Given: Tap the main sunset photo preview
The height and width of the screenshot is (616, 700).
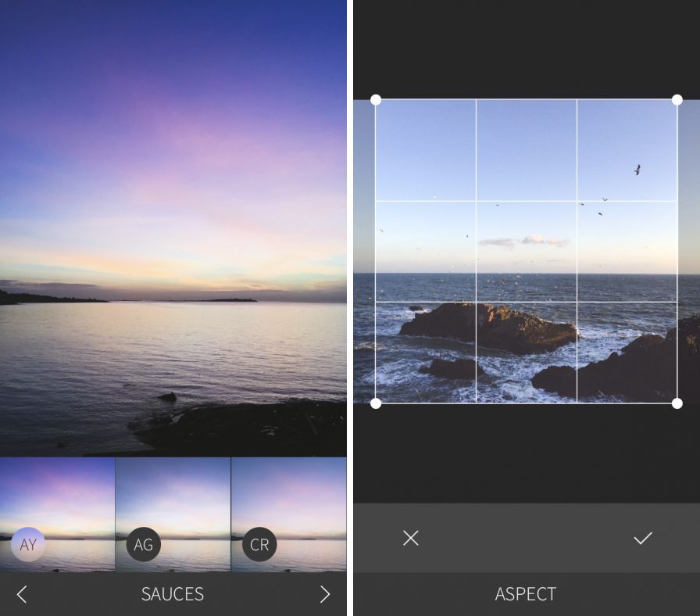Looking at the screenshot, I should (173, 227).
